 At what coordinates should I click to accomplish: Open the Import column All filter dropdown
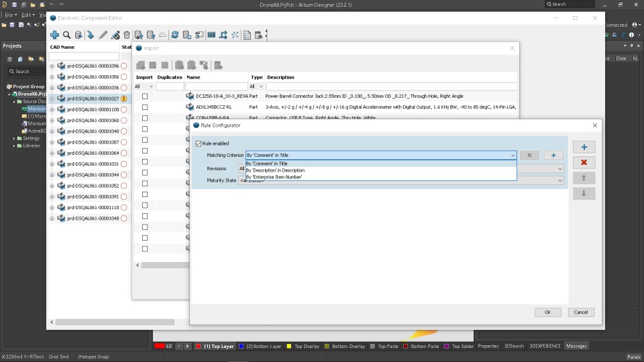(151, 86)
